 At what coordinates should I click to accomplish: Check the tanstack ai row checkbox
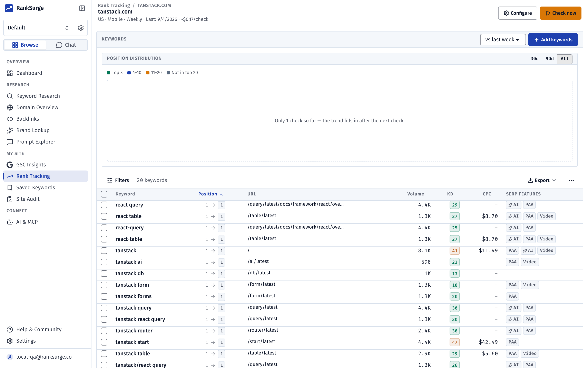(104, 262)
